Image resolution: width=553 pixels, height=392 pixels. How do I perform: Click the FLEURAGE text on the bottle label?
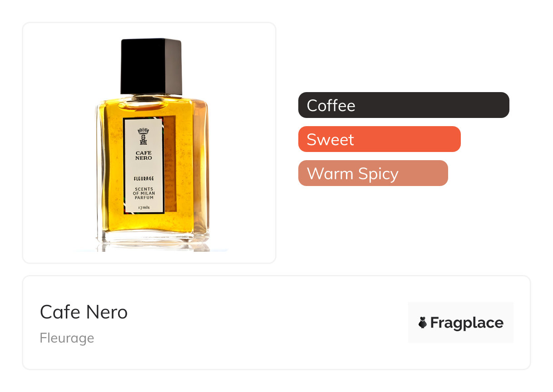(143, 179)
